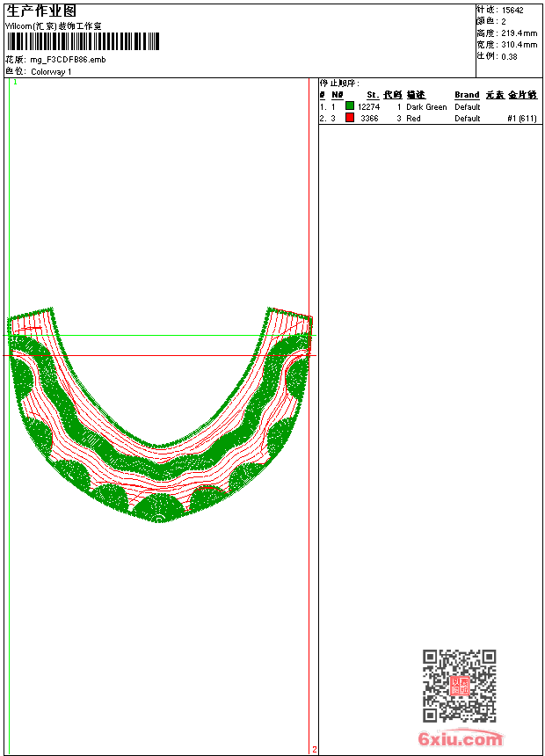Click the 'N#' column header

coord(338,95)
